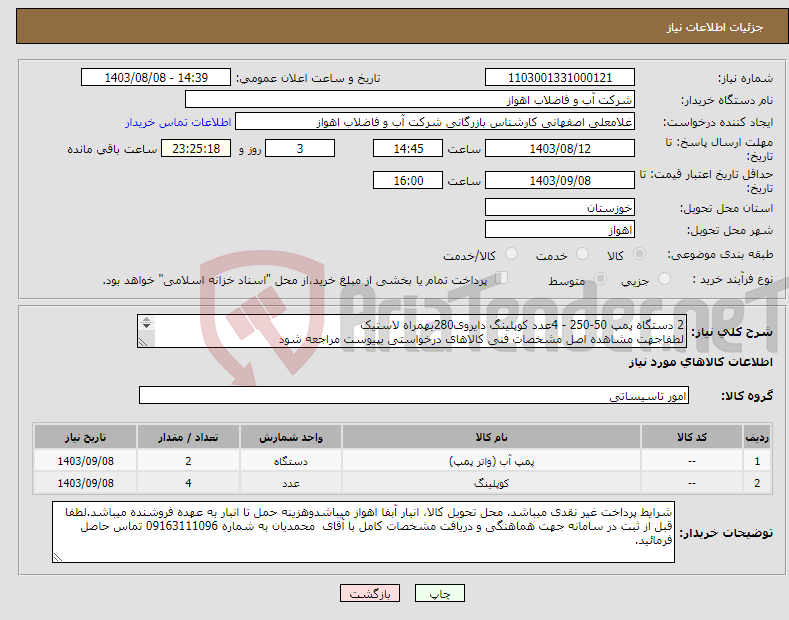Image resolution: width=789 pixels, height=620 pixels.
Task: Click the buyer notes text area
Action: point(363,532)
